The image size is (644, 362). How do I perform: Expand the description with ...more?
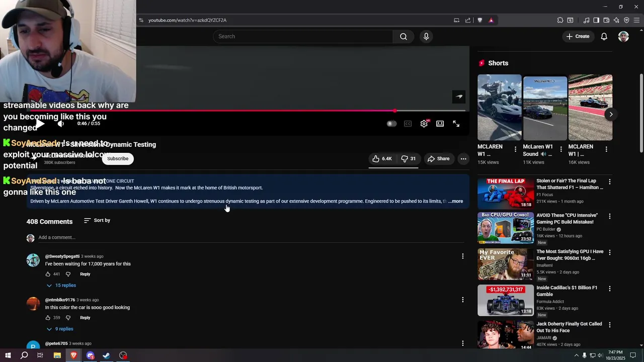[x=455, y=201]
